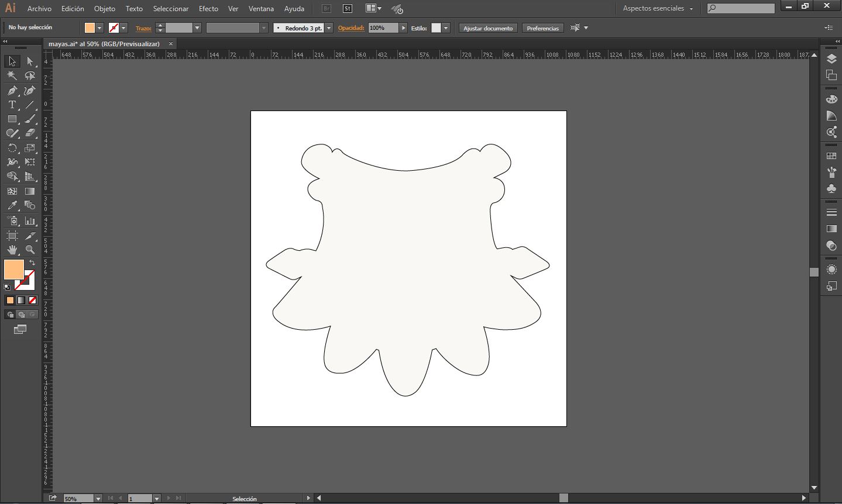This screenshot has width=842, height=504.
Task: Select the Shape Builder tool
Action: [x=12, y=177]
